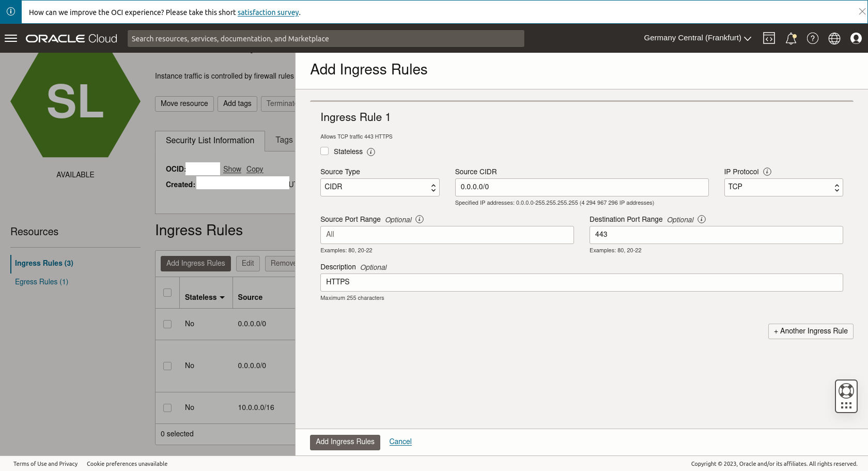Switch to the Security List Information tab

click(x=210, y=141)
